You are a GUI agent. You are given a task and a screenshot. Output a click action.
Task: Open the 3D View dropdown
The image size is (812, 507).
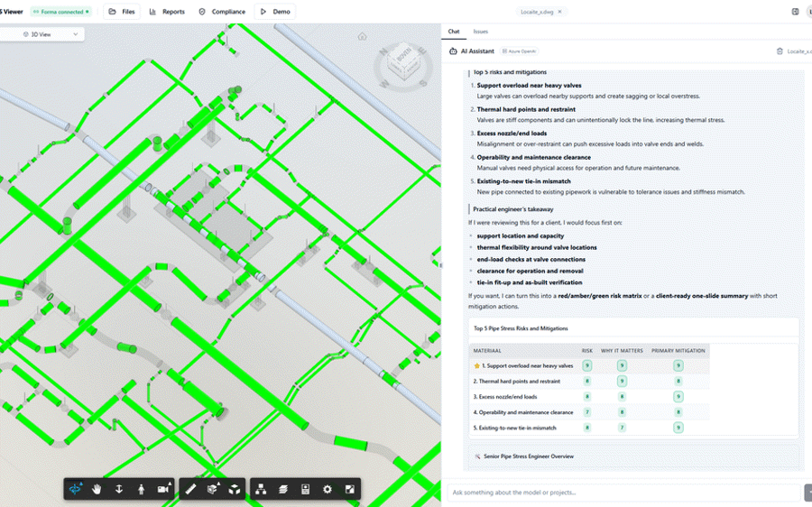[x=42, y=34]
